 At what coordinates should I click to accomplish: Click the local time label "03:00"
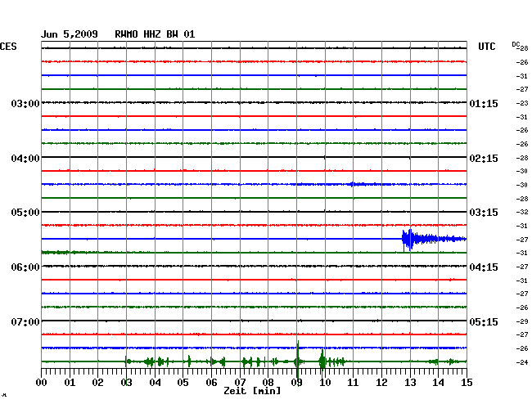pyautogui.click(x=25, y=103)
